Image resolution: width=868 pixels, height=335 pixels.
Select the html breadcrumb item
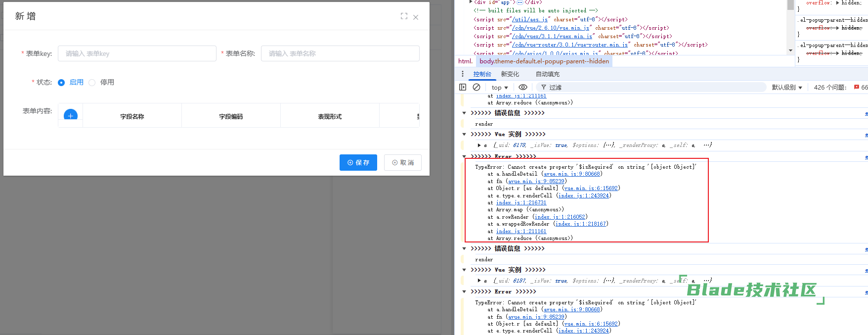[x=465, y=61]
